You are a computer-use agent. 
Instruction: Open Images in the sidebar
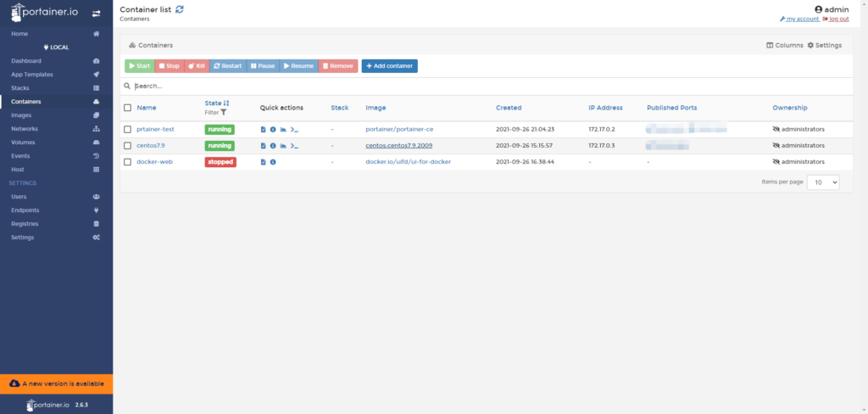click(57, 115)
